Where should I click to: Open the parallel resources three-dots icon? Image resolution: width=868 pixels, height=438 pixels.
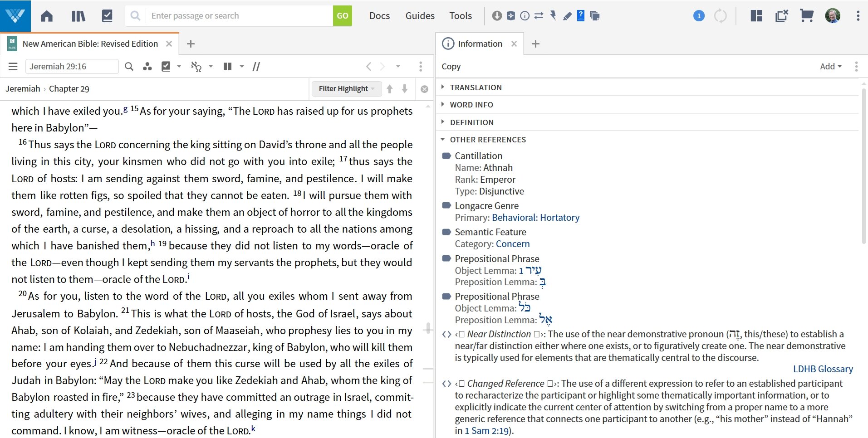(x=147, y=67)
